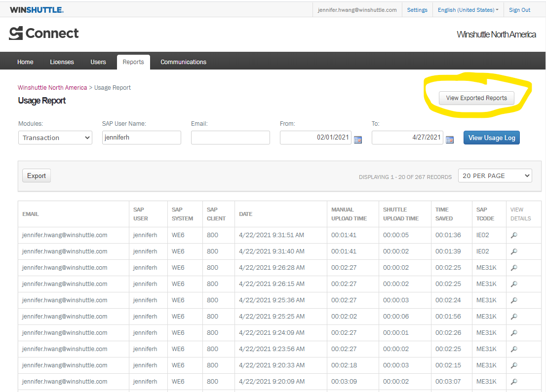
Task: Click the Export button
Action: [x=37, y=176]
